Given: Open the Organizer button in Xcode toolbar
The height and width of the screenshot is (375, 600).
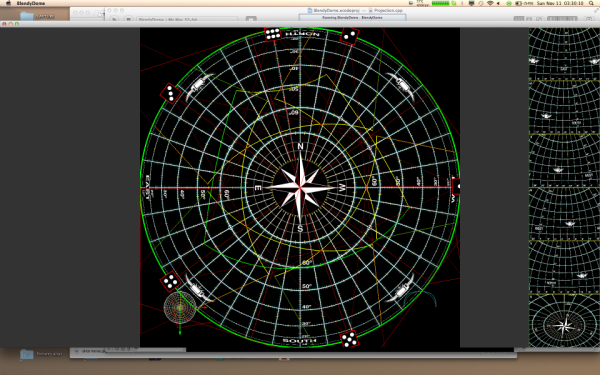Looking at the screenshot, I should click(x=589, y=19).
